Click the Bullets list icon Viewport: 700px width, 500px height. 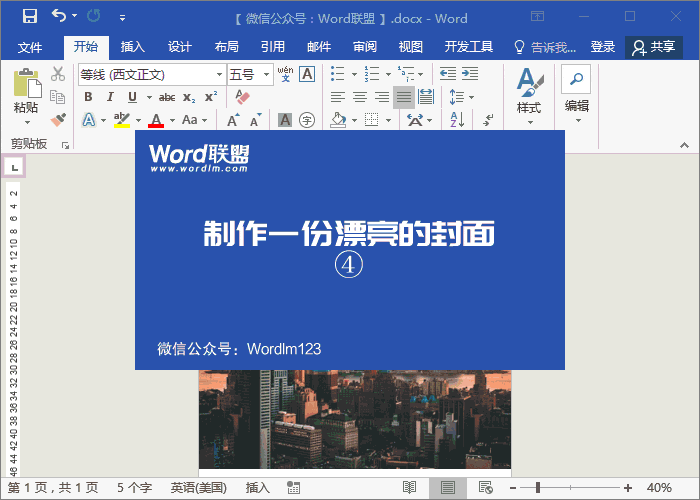(338, 74)
